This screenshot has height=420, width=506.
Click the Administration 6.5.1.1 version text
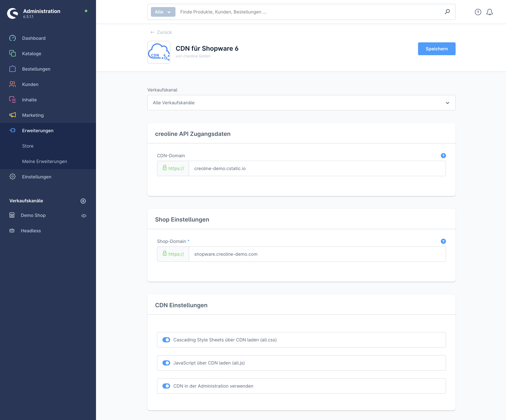click(x=28, y=17)
